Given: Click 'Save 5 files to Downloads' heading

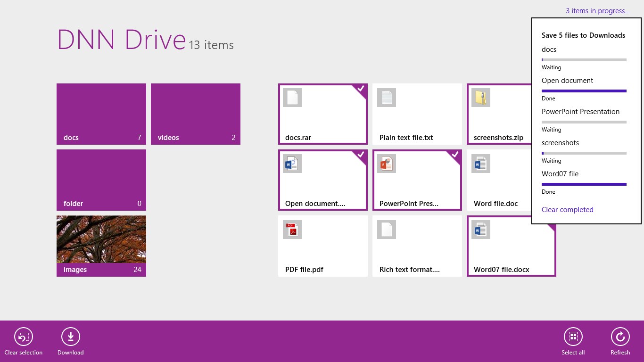Looking at the screenshot, I should pyautogui.click(x=584, y=35).
